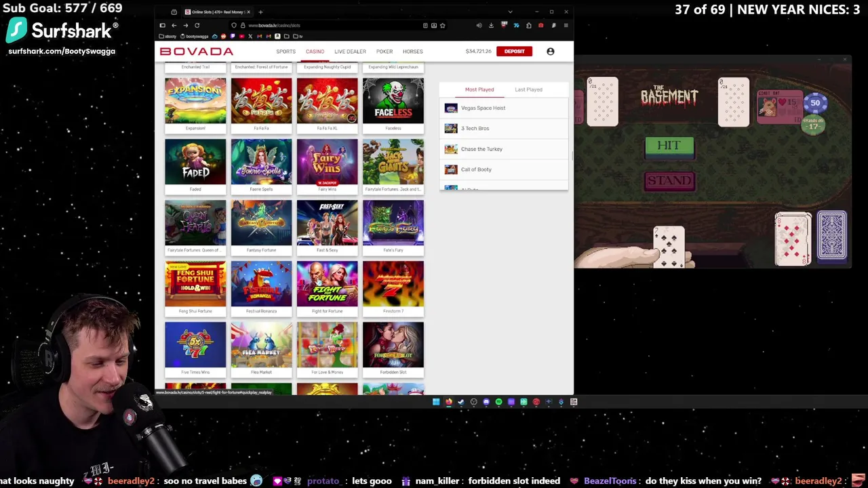Select Call of Booty in Most Played

504,169
